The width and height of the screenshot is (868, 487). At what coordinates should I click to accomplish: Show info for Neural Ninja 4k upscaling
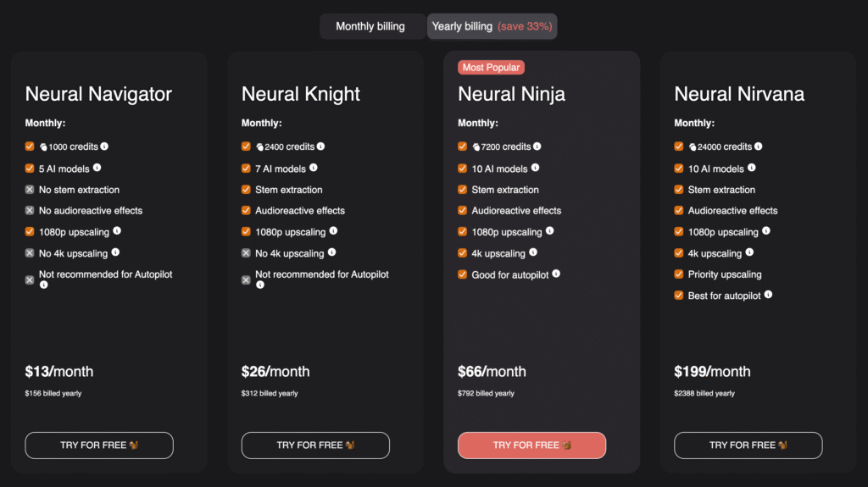tap(533, 252)
